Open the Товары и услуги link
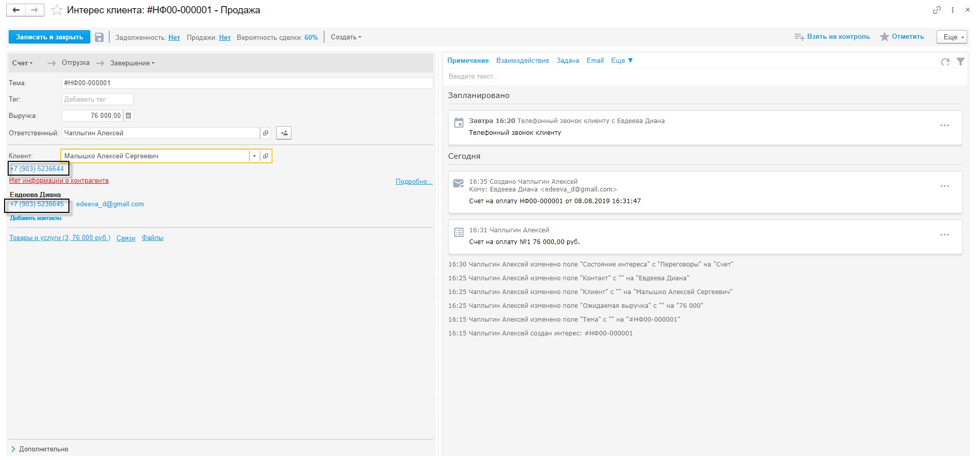Image resolution: width=980 pixels, height=460 pixels. 60,238
